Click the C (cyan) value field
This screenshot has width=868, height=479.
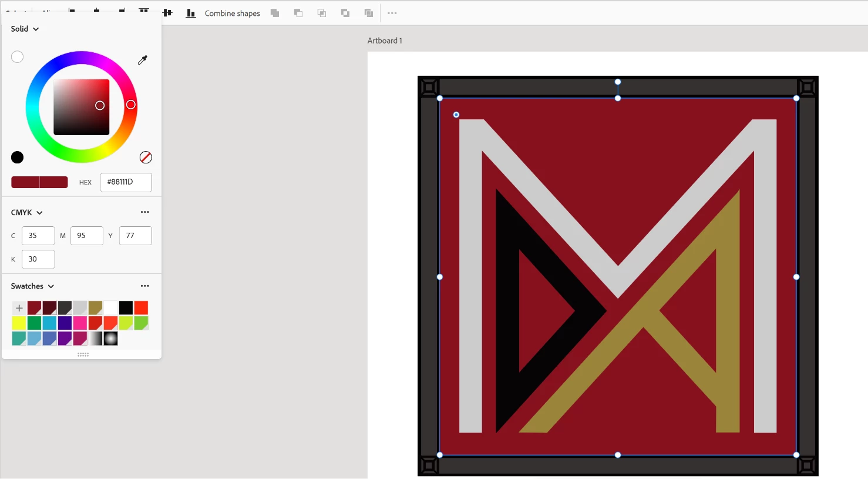click(38, 236)
